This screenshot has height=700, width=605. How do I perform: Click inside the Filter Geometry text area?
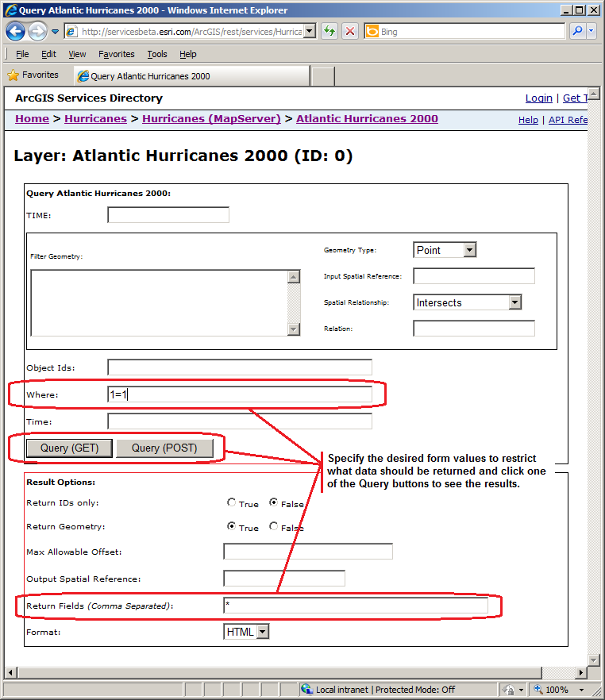(x=160, y=302)
